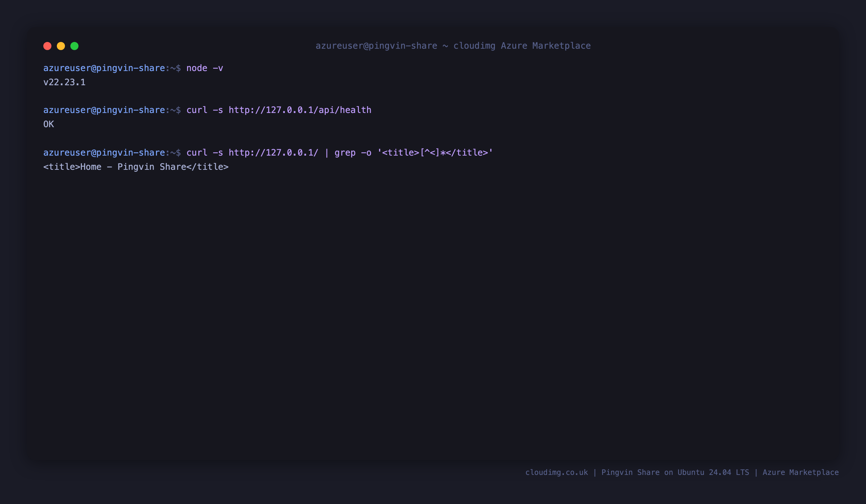The width and height of the screenshot is (866, 504).
Task: Click the 'v22.23.1' version output
Action: pos(64,82)
